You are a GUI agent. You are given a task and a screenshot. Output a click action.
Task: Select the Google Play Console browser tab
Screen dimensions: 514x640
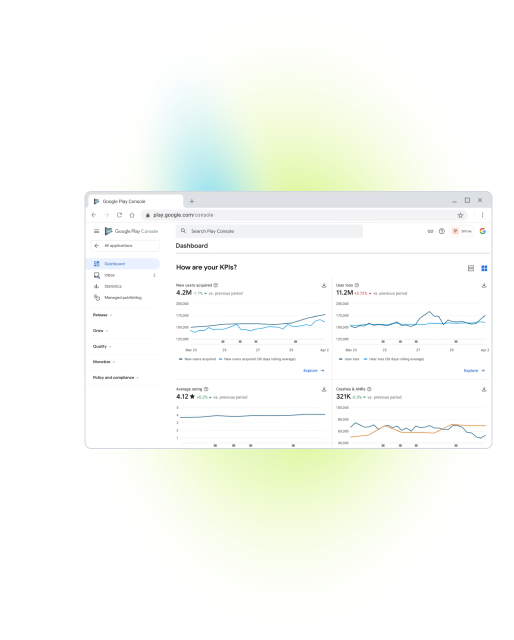point(135,201)
